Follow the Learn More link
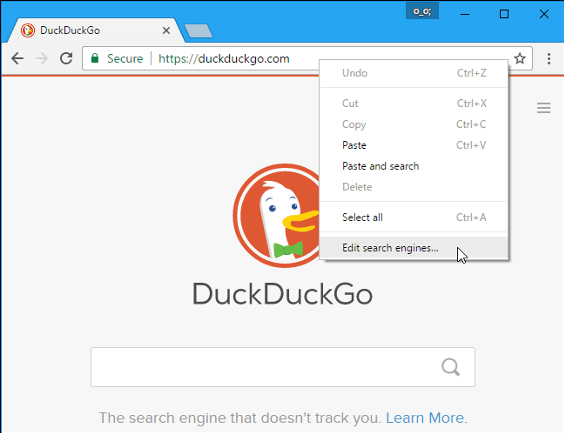Screen dimensions: 564x433 tap(424, 418)
